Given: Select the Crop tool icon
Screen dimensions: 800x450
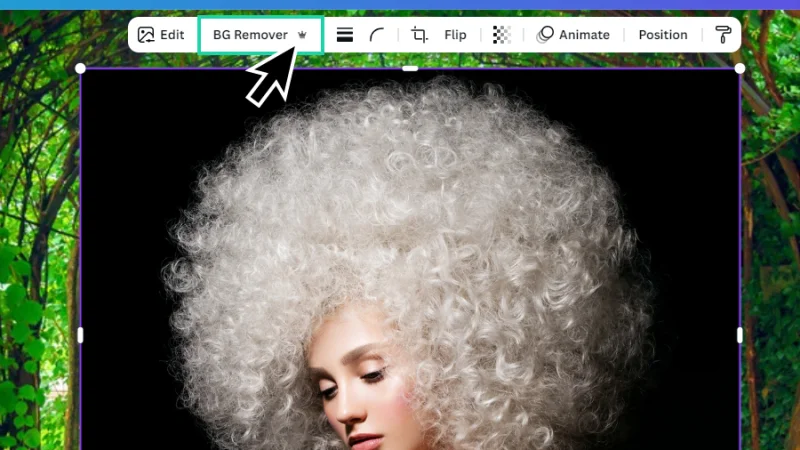Looking at the screenshot, I should (x=419, y=35).
